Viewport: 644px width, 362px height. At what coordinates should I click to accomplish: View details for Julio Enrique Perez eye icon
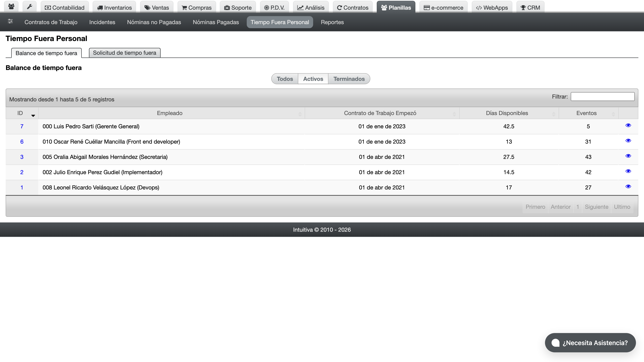pos(628,171)
